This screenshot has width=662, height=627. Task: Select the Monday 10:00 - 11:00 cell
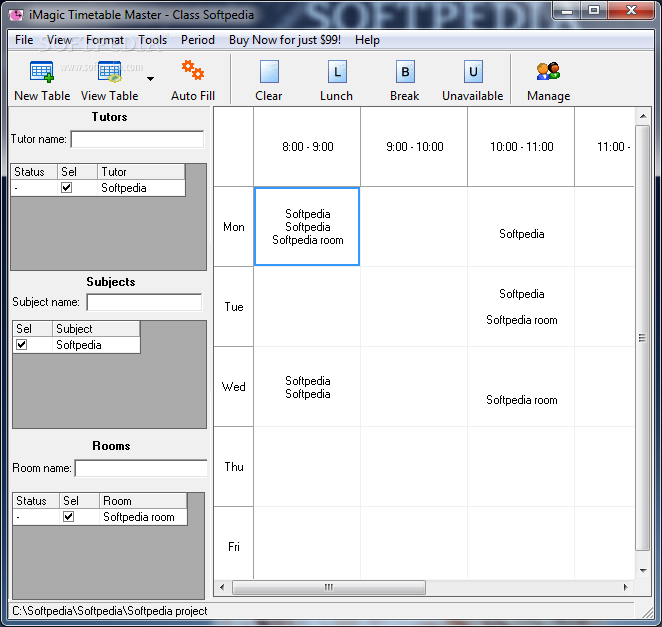tap(521, 227)
